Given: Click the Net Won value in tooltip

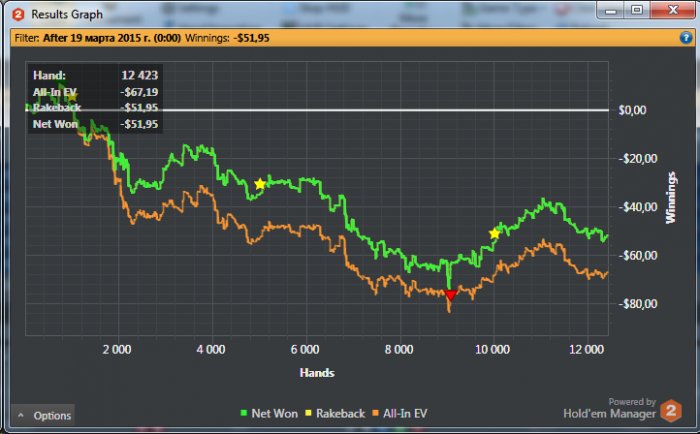Looking at the screenshot, I should coord(139,124).
